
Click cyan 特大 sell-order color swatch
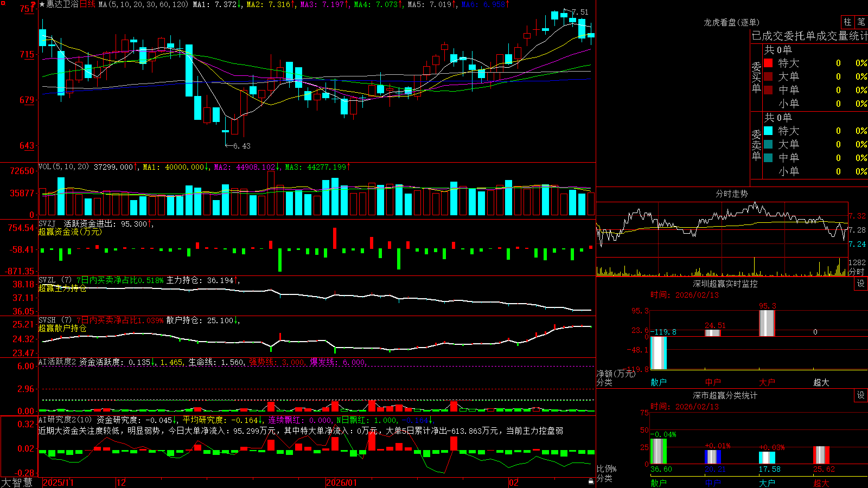[x=768, y=131]
